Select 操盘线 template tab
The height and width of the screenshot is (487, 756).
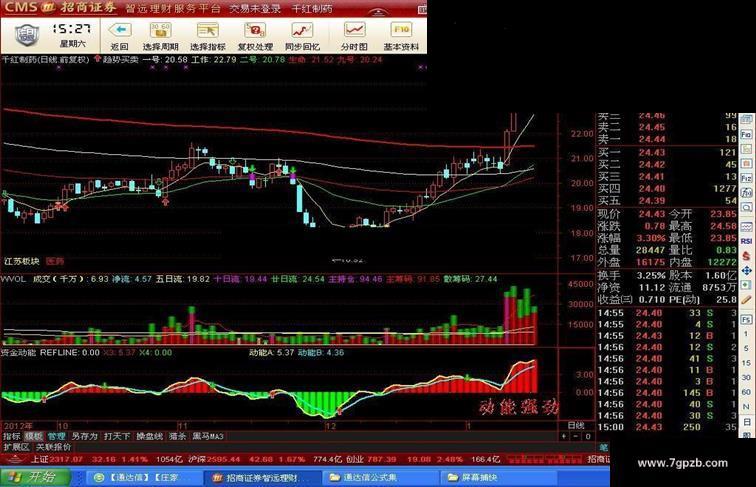click(x=149, y=436)
